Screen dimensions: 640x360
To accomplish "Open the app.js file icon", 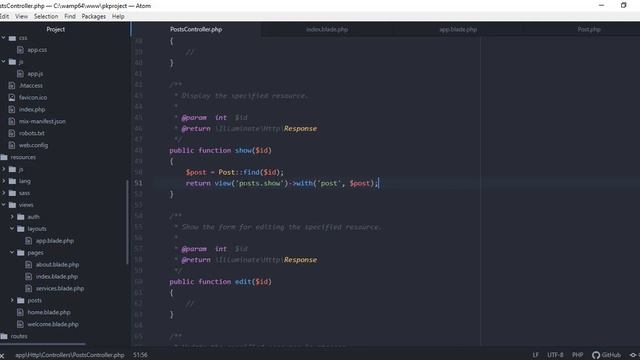I will click(x=20, y=73).
